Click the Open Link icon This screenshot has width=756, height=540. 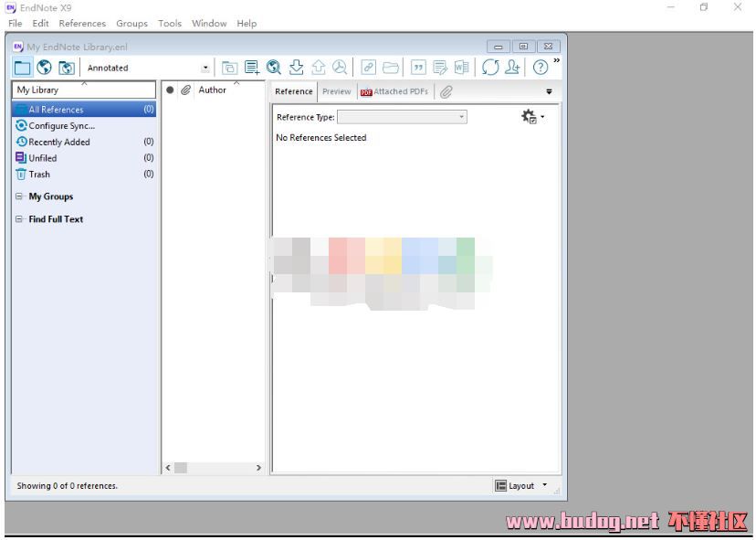coord(368,68)
